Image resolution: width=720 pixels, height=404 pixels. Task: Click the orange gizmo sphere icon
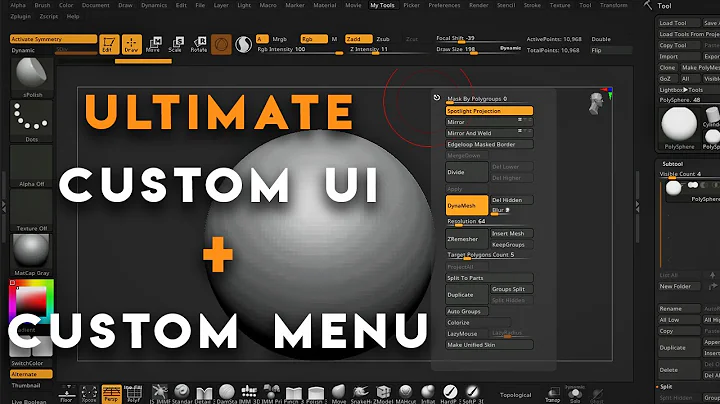[221, 45]
